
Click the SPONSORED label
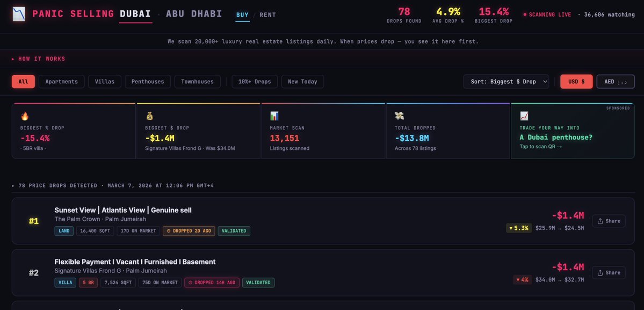tap(618, 109)
